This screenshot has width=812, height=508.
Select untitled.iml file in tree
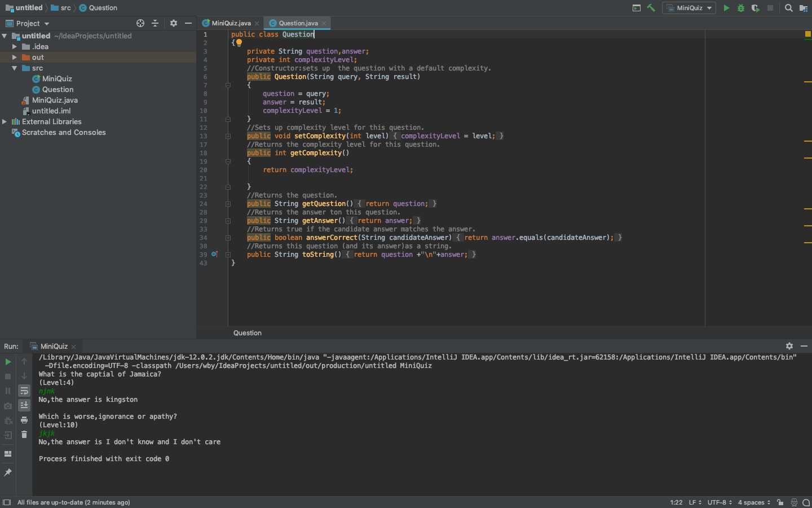coord(50,111)
